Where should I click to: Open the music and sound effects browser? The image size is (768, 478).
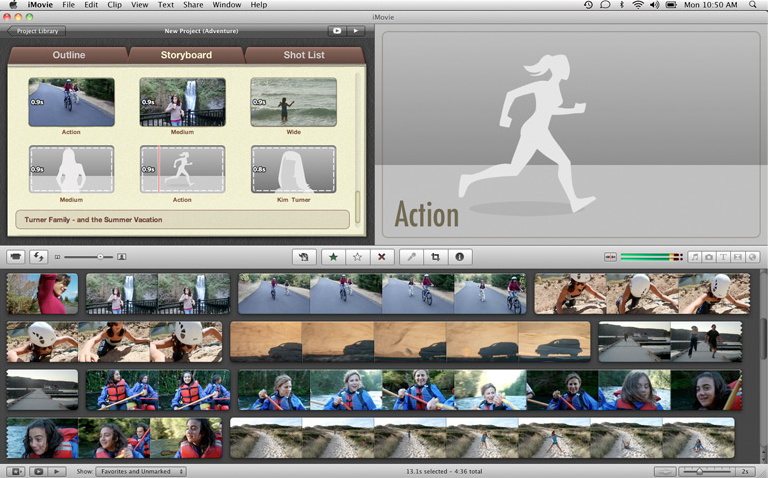694,257
